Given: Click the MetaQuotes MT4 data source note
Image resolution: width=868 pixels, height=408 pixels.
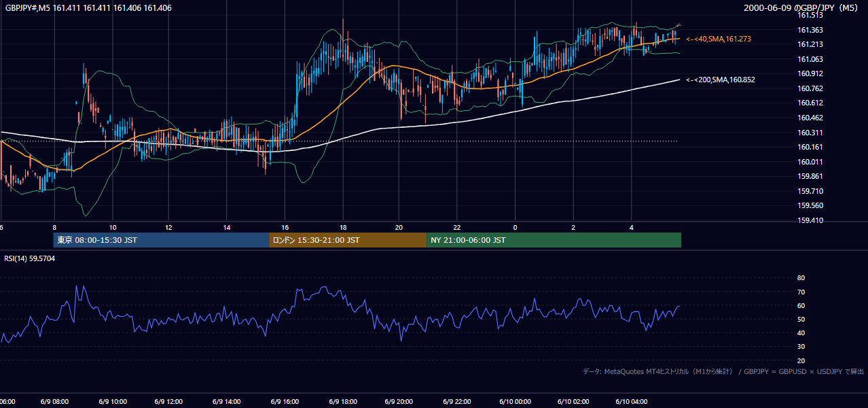Looking at the screenshot, I should click(x=723, y=371).
